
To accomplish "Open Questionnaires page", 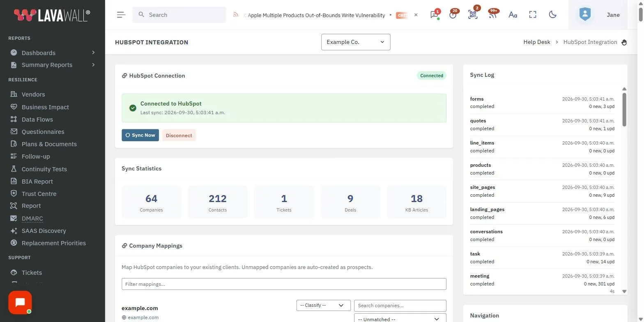I will coord(43,132).
